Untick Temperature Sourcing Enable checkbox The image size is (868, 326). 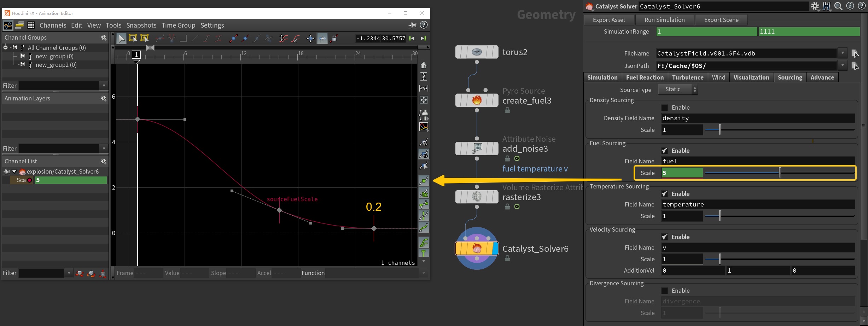pos(665,194)
